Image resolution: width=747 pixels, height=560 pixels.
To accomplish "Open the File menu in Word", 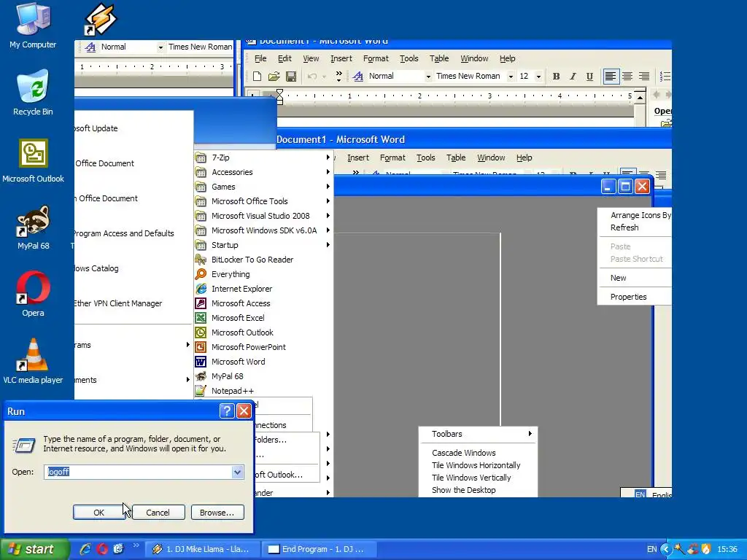I will (260, 58).
